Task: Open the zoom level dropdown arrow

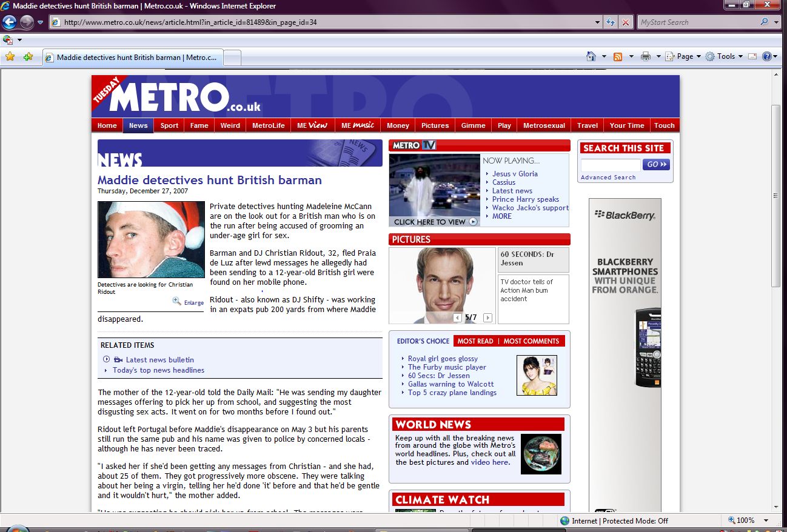Action: (766, 520)
